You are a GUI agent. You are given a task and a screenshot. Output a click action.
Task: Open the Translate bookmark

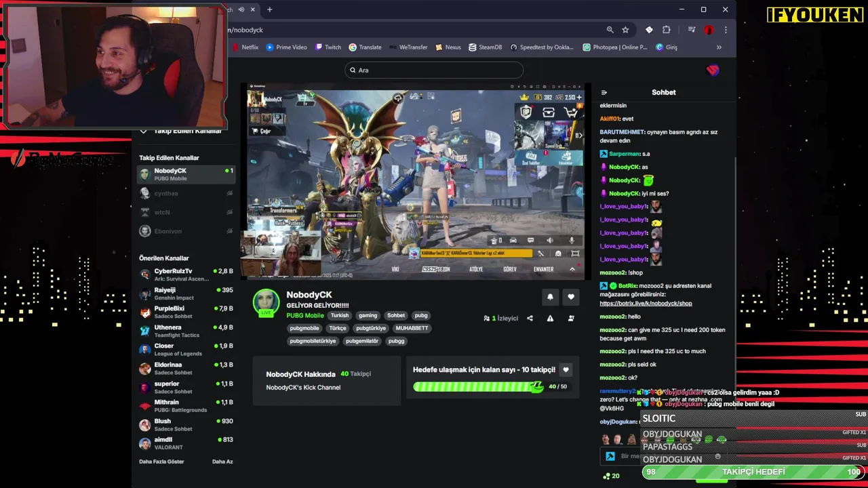click(365, 47)
